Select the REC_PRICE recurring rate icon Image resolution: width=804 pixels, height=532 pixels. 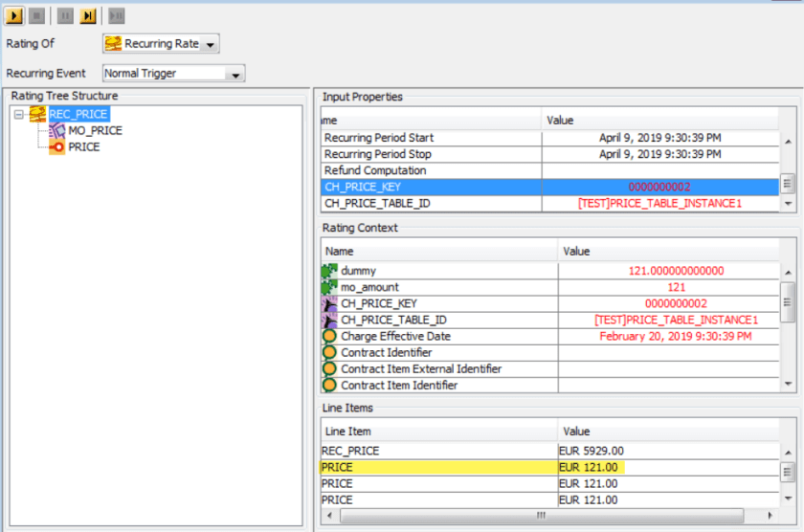[x=38, y=114]
